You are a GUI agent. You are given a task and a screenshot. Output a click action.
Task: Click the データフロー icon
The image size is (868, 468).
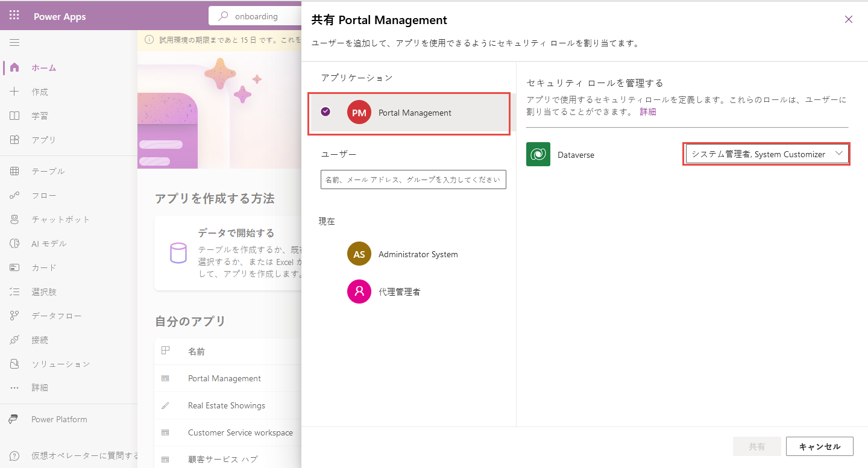[14, 316]
